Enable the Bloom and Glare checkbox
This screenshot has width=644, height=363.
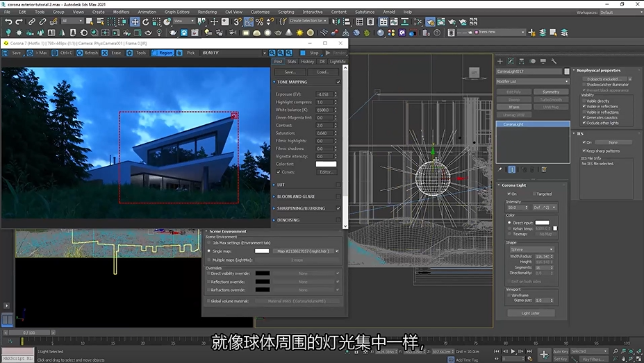[x=338, y=196]
